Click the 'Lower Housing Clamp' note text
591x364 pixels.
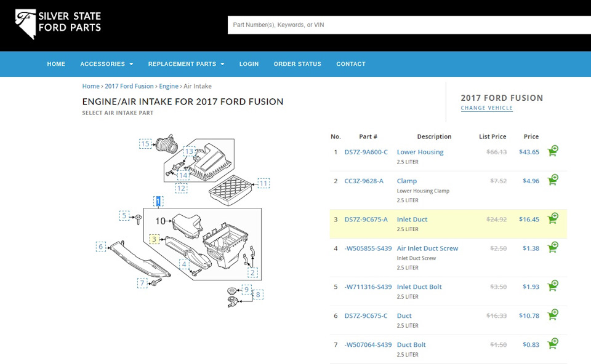click(x=423, y=191)
